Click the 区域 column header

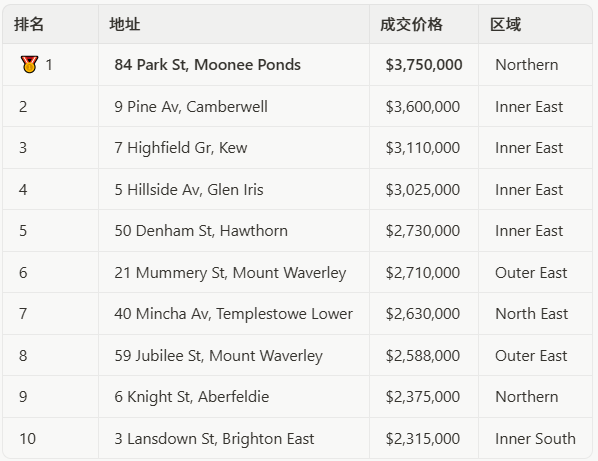coord(505,24)
